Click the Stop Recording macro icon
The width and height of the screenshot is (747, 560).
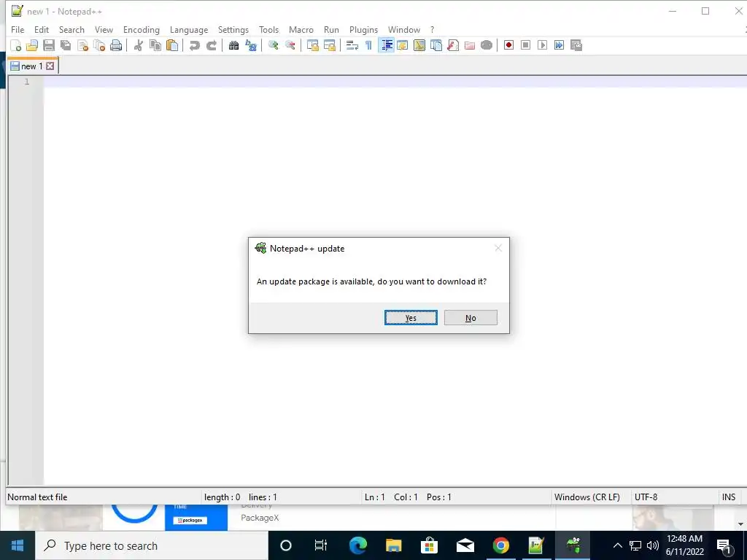[525, 45]
